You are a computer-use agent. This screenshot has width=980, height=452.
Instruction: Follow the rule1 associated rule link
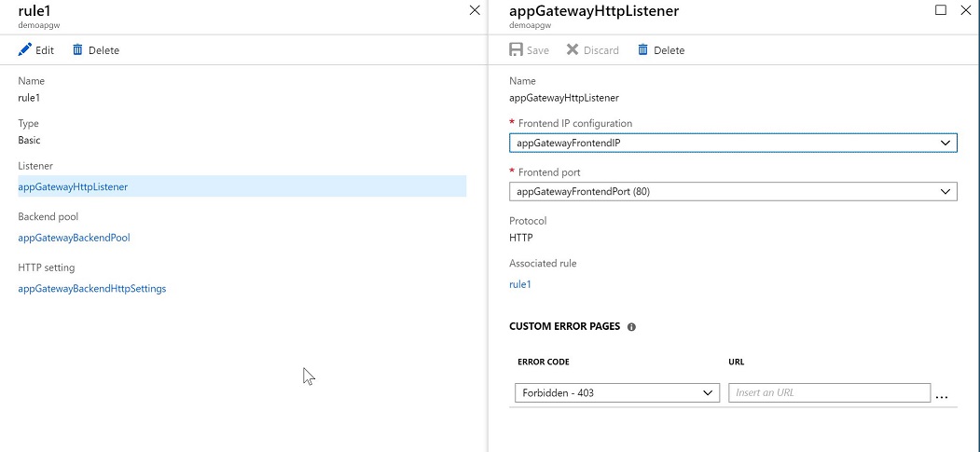coord(520,284)
